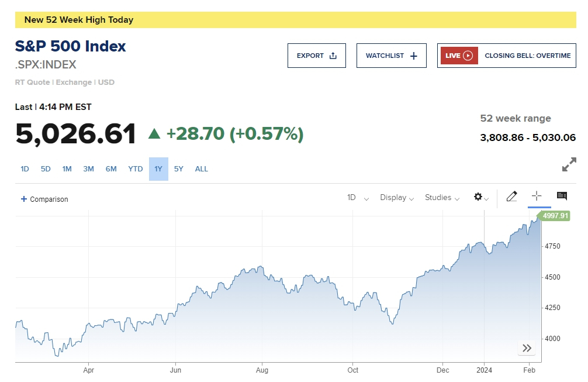The width and height of the screenshot is (588, 382).
Task: Switch to the YTD range
Action: point(136,169)
